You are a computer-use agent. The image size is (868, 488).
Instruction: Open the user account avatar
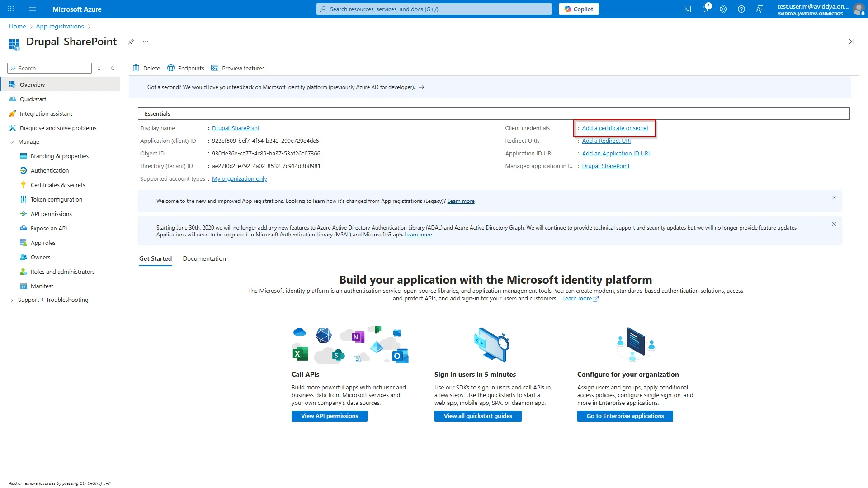click(858, 9)
